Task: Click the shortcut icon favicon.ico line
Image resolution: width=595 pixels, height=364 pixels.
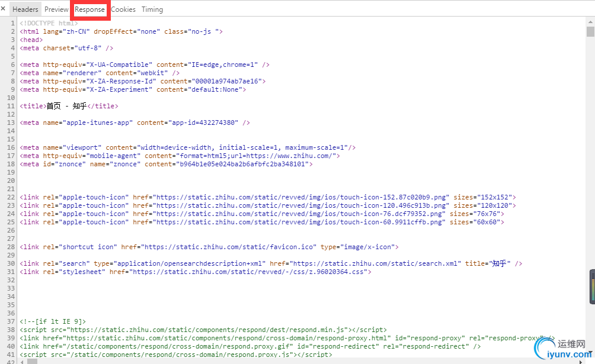Action: pyautogui.click(x=209, y=247)
